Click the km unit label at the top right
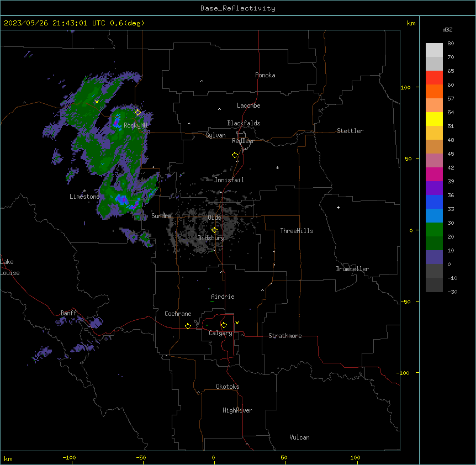Screen dimensions: 476x465 coord(411,23)
